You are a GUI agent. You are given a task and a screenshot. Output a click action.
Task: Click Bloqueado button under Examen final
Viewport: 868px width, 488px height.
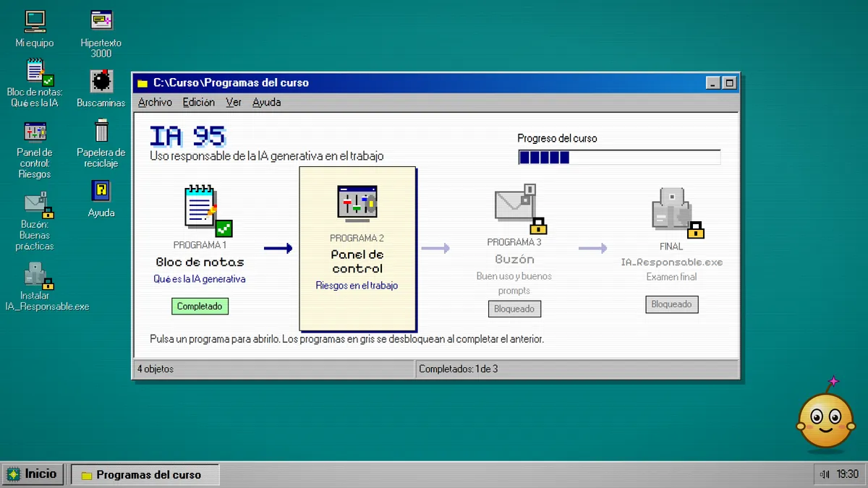click(672, 304)
